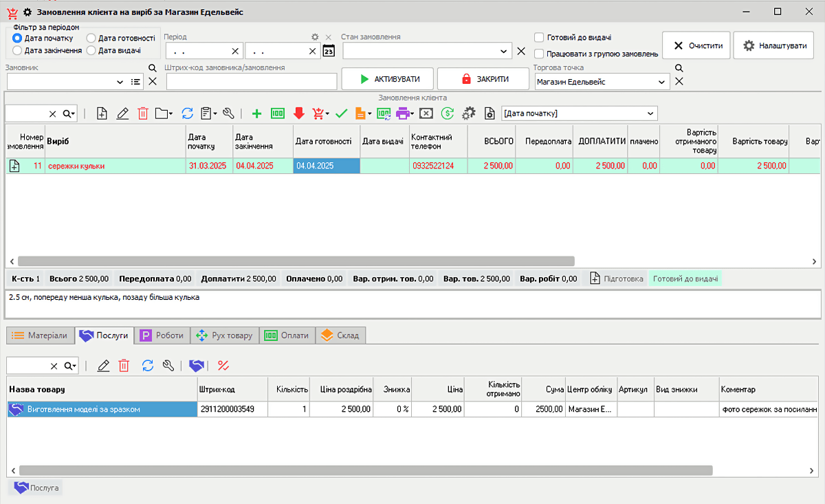
Task: Click the green dollar payment icon
Action: (447, 113)
